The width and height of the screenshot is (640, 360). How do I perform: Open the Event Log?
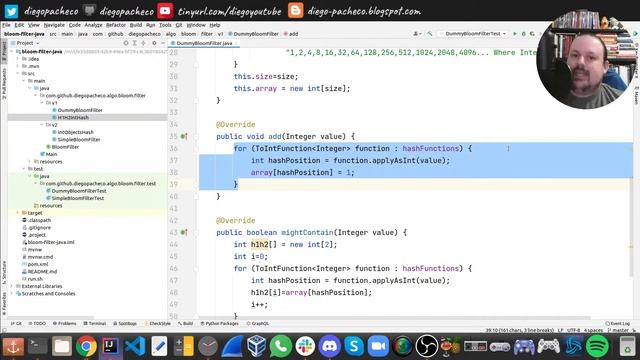pos(617,323)
